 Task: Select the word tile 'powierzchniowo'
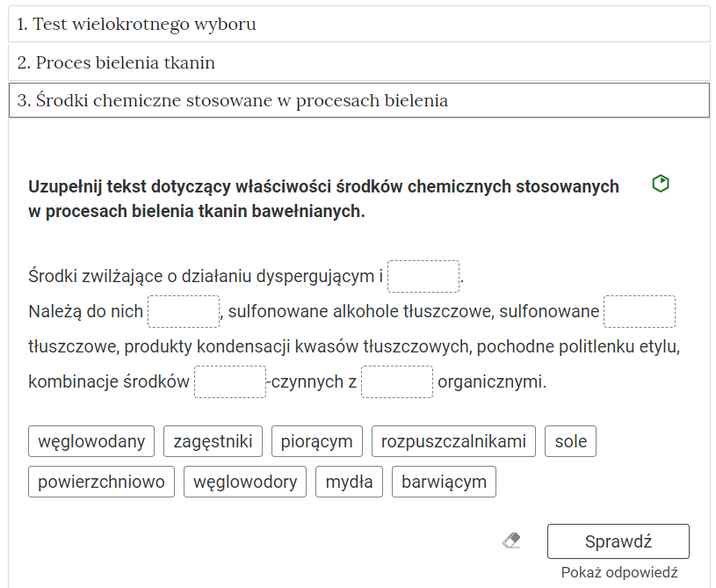101,481
